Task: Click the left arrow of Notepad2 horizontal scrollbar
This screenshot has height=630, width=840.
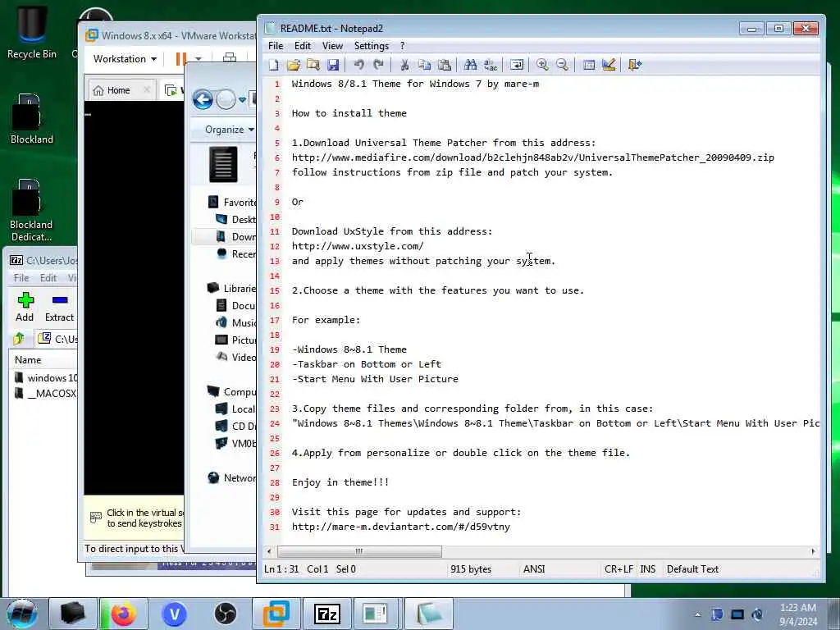Action: pyautogui.click(x=269, y=551)
